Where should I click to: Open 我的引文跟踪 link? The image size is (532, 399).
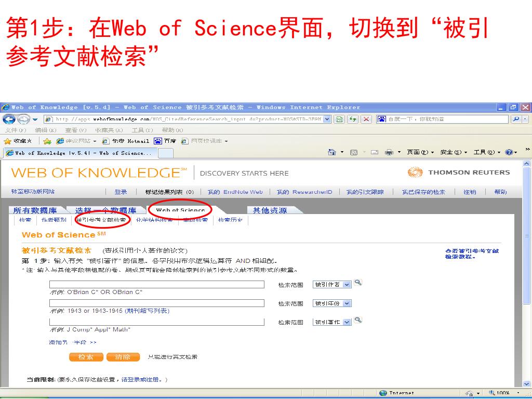(x=365, y=192)
